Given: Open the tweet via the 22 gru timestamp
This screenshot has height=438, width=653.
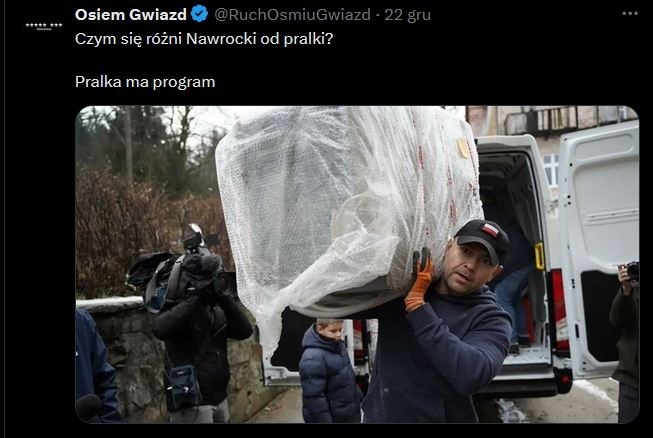Looking at the screenshot, I should click(x=407, y=15).
